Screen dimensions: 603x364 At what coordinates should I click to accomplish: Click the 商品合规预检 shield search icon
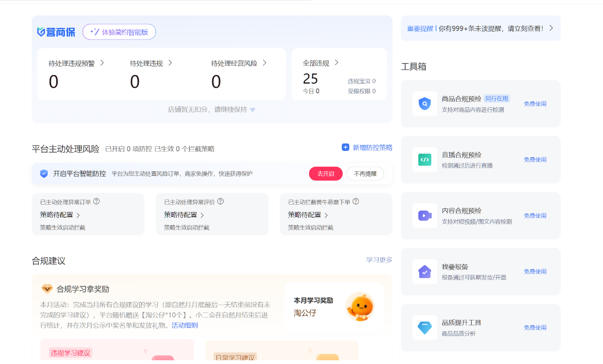coord(424,104)
